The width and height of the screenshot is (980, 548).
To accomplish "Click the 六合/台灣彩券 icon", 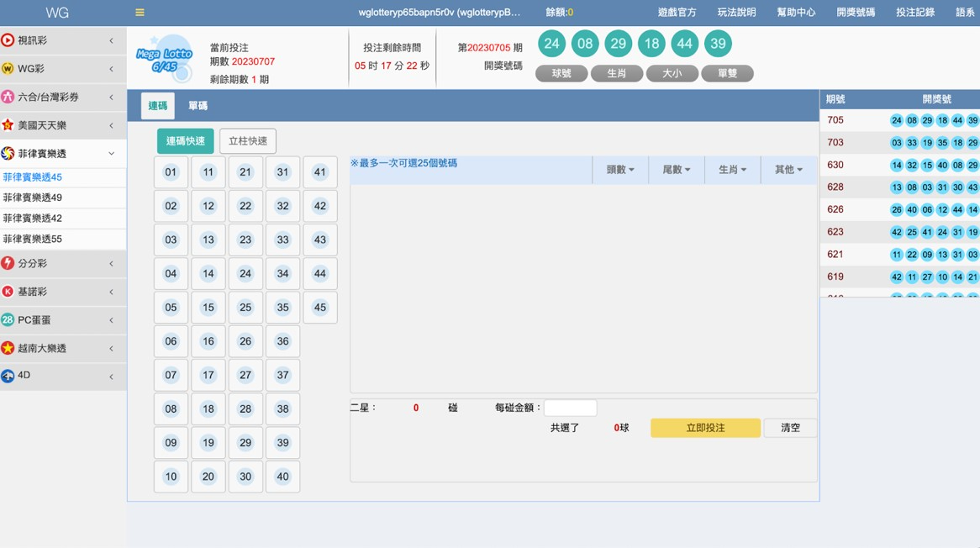I will 8,97.
